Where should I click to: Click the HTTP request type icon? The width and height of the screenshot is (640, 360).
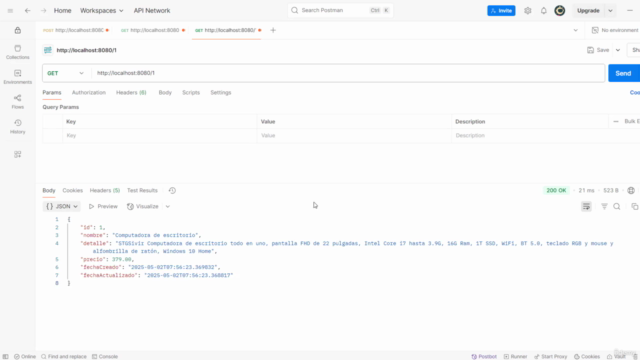pos(48,50)
